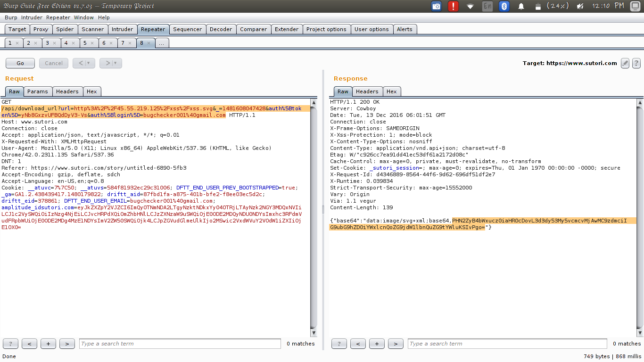Image resolution: width=644 pixels, height=362 pixels.
Task: Go to previous match in response search
Action: [358, 344]
